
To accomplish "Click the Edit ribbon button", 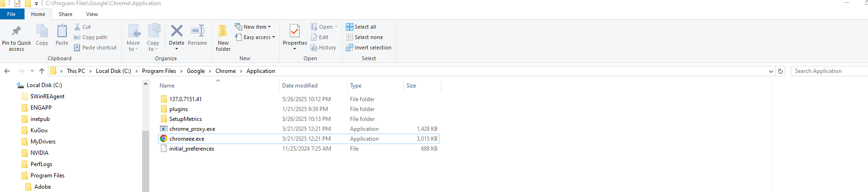I will (320, 37).
